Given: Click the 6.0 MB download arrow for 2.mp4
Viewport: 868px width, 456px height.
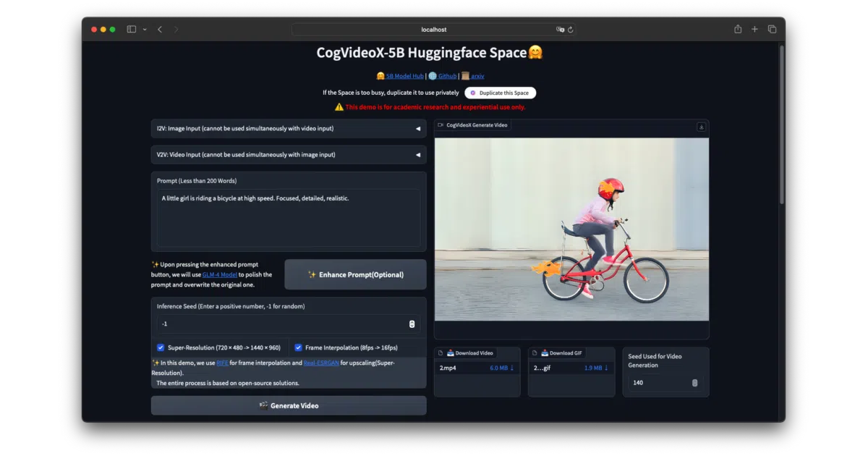Looking at the screenshot, I should coord(512,368).
